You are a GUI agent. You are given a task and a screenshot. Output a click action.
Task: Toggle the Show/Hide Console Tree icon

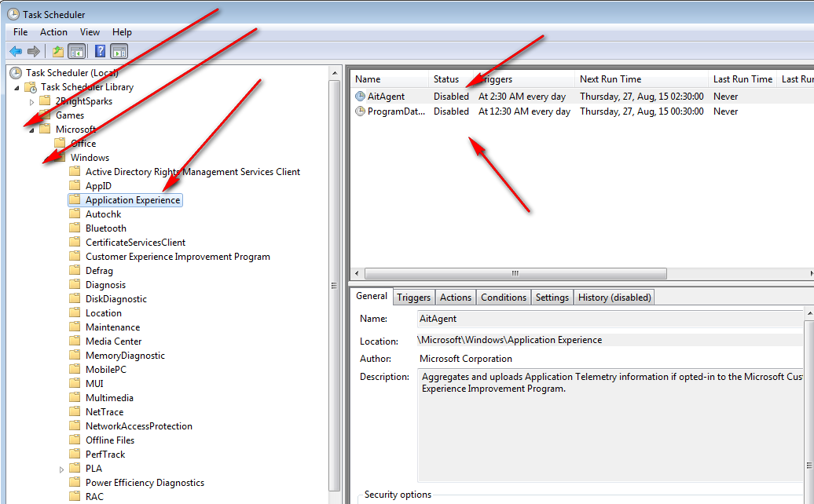pos(77,51)
